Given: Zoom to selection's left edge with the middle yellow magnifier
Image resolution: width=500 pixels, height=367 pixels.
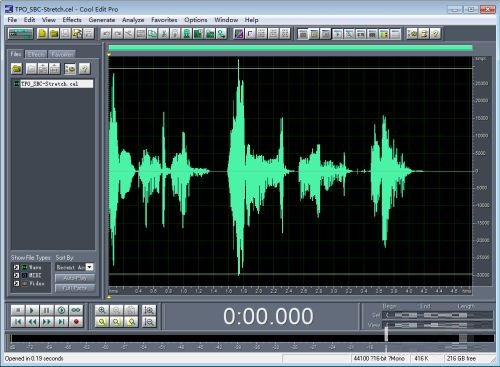Looking at the screenshot, I should tap(117, 322).
